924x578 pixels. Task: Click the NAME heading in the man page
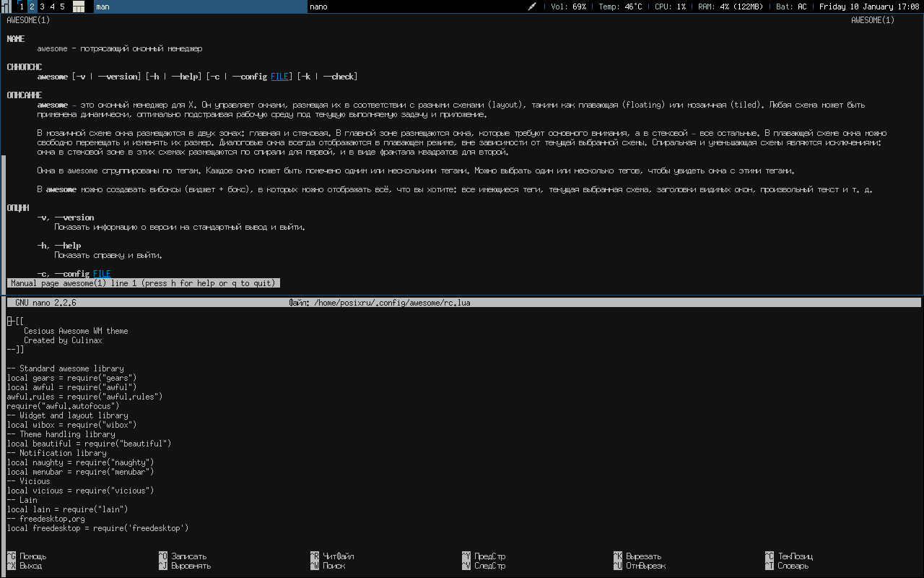tap(15, 39)
